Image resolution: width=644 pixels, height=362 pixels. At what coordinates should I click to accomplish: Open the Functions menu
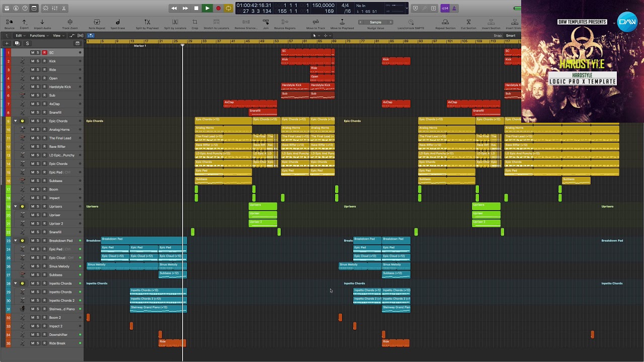tap(39, 36)
